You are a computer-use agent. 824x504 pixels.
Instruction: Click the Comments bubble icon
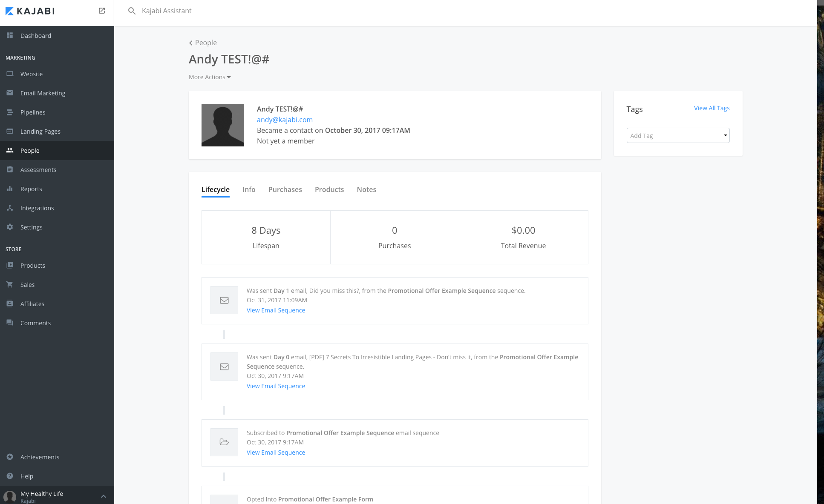(10, 323)
